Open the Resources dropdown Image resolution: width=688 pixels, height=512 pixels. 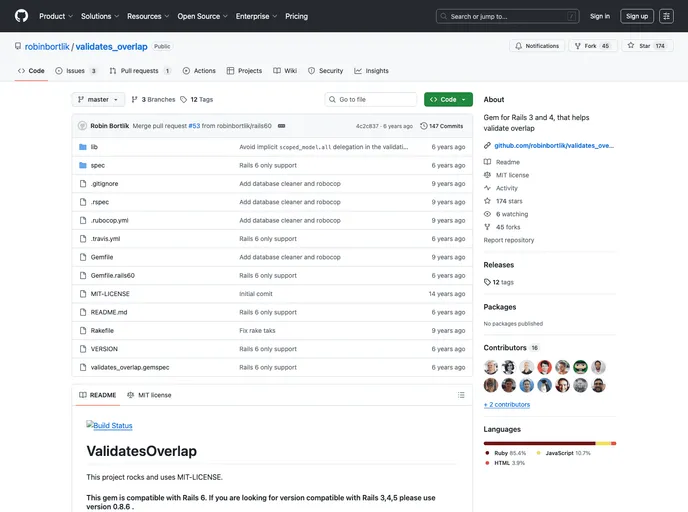148,16
